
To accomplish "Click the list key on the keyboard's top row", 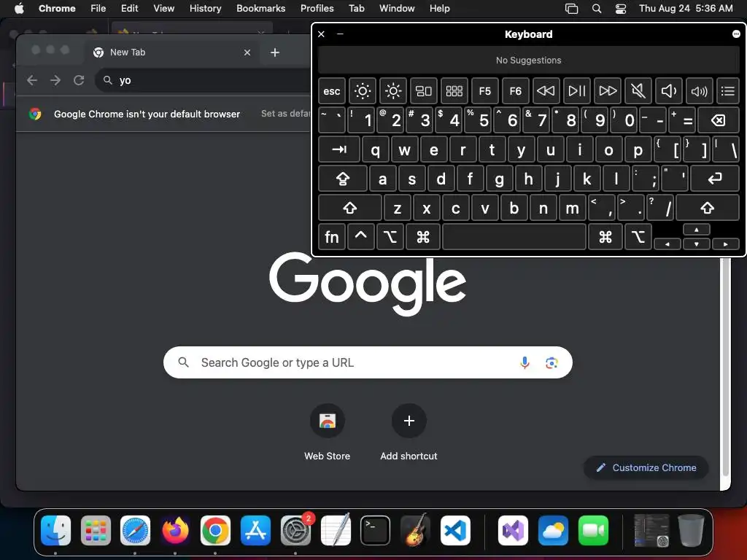I will [727, 91].
